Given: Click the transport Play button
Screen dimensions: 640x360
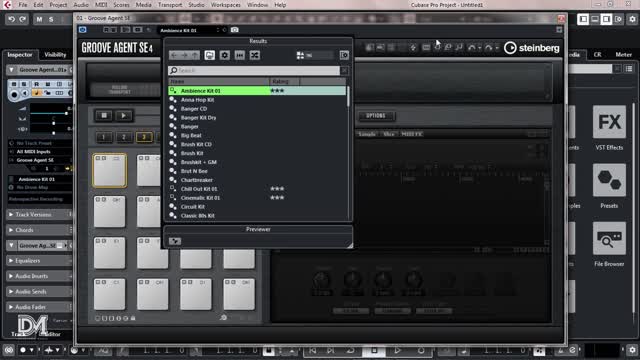Looking at the screenshot, I should 397,350.
